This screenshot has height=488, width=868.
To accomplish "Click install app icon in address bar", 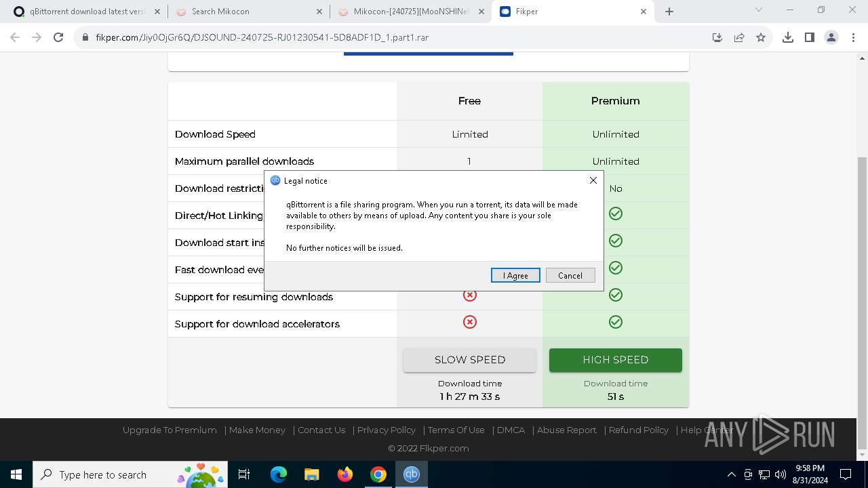I will click(717, 37).
